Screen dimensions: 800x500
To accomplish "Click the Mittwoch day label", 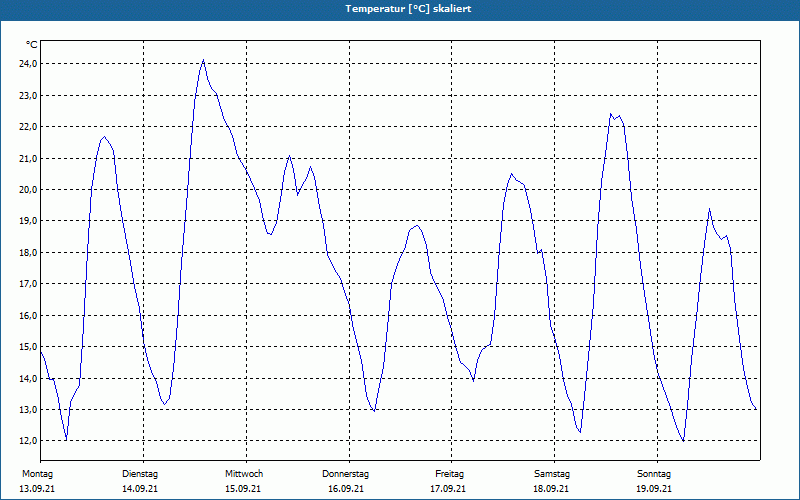I will click(x=244, y=474).
